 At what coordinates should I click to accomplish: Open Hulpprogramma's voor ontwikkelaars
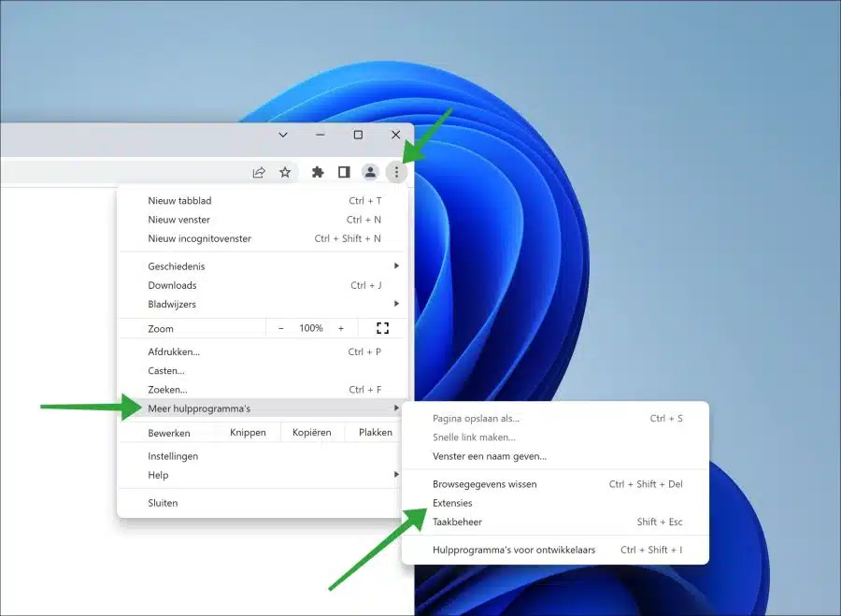pos(555,550)
